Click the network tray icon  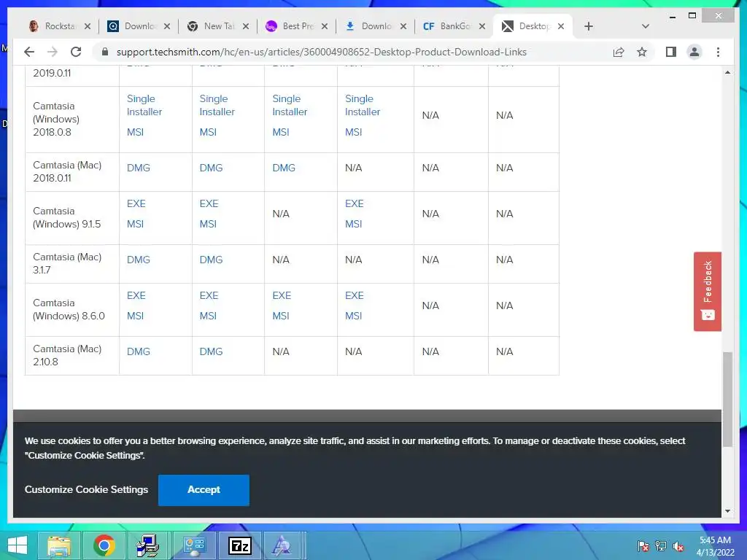661,546
